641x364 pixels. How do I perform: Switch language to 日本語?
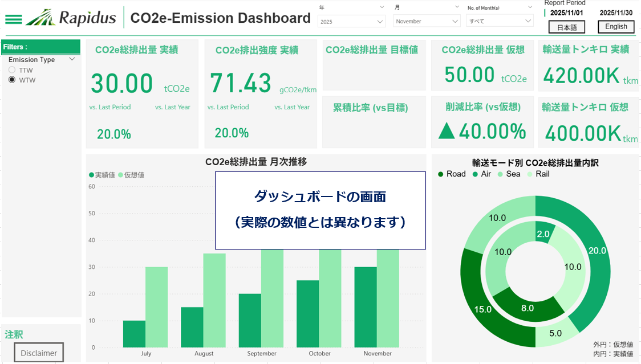[x=567, y=27]
